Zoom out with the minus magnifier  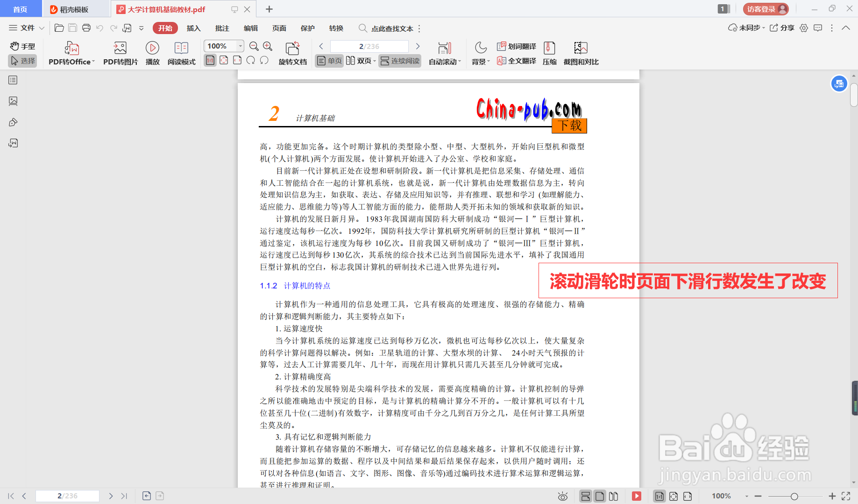(254, 46)
